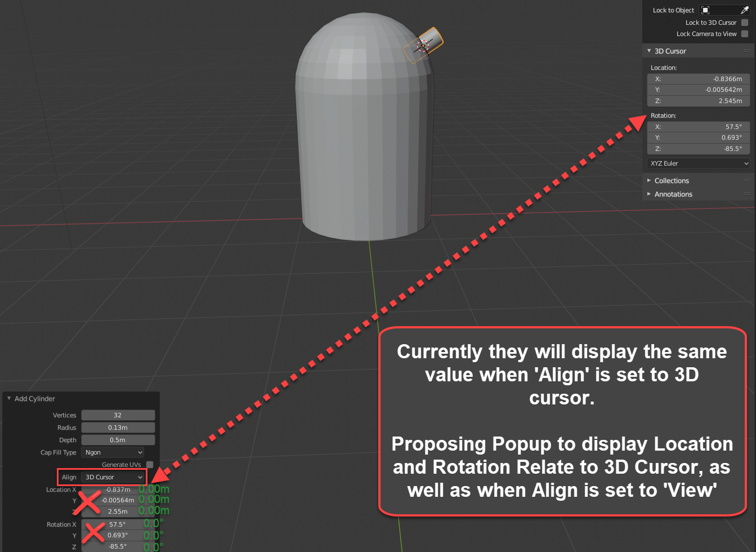Screen dimensions: 756x552
Task: Click the object icon in Lock to Object field
Action: tap(705, 10)
